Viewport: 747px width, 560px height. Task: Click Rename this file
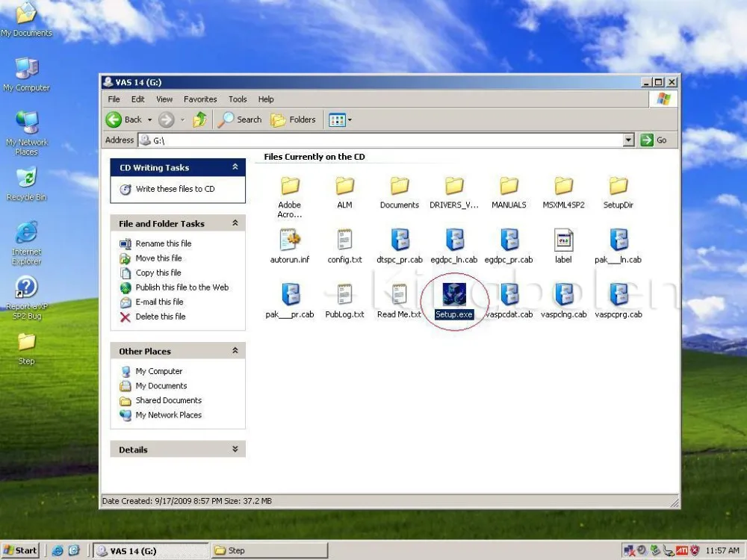(164, 243)
